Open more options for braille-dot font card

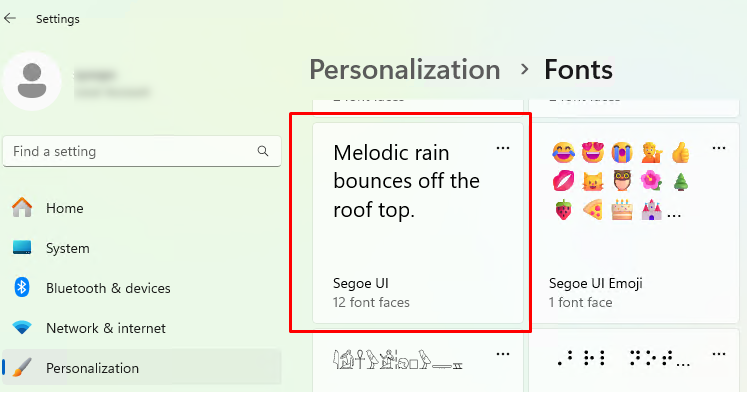click(718, 354)
